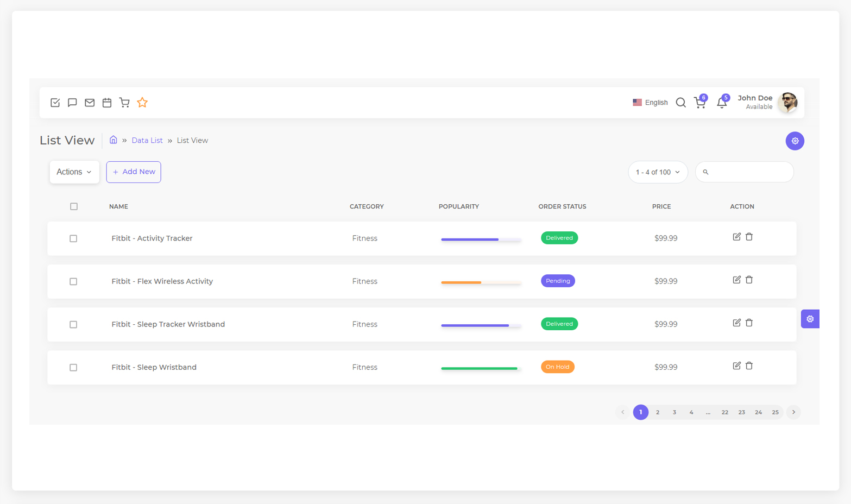Image resolution: width=851 pixels, height=504 pixels.
Task: Sort by the POPULARITY column header
Action: (459, 206)
